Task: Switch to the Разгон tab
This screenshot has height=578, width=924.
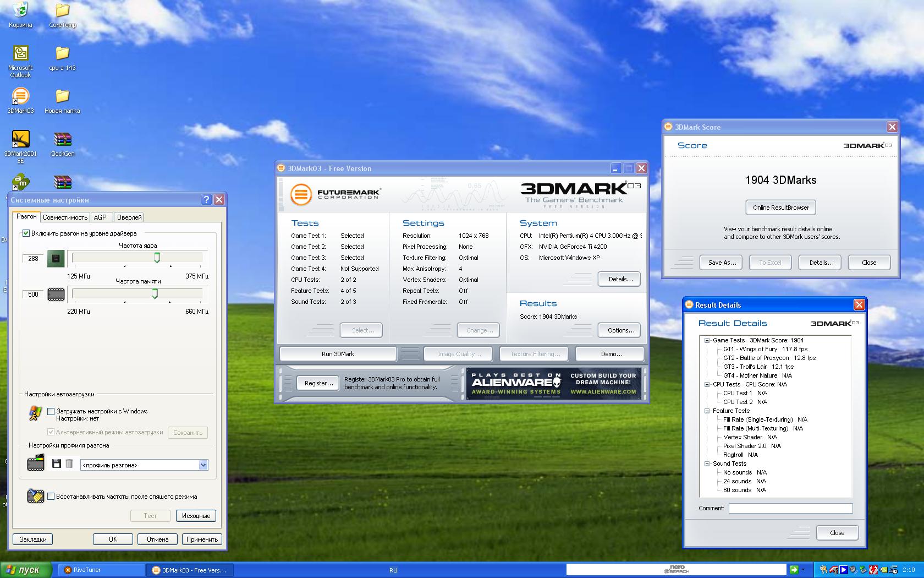Action: [x=26, y=217]
